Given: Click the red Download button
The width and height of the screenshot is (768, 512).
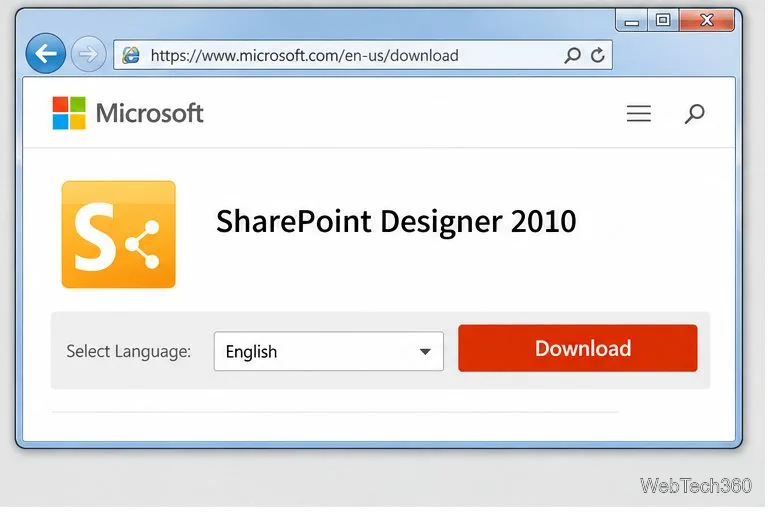Looking at the screenshot, I should (578, 348).
